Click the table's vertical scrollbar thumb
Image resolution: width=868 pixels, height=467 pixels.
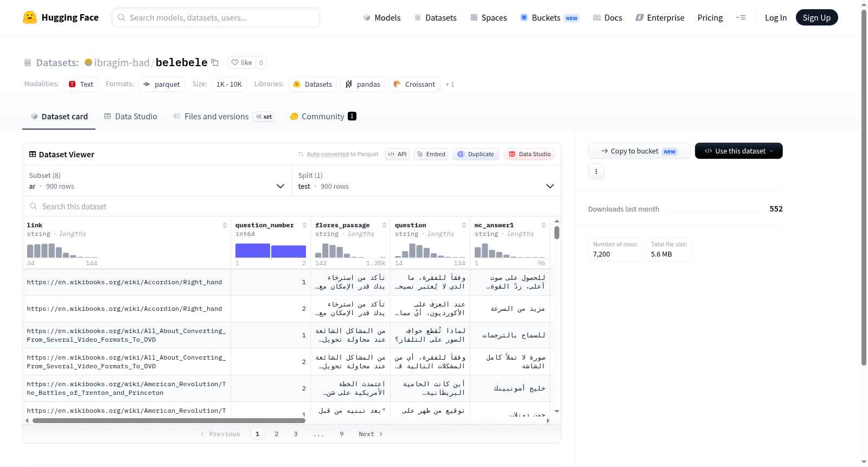coord(557,233)
